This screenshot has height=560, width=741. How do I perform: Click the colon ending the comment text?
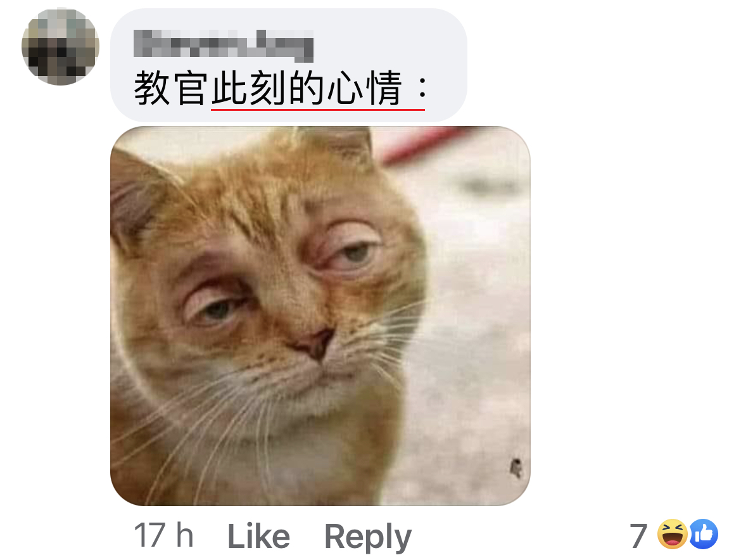point(422,89)
